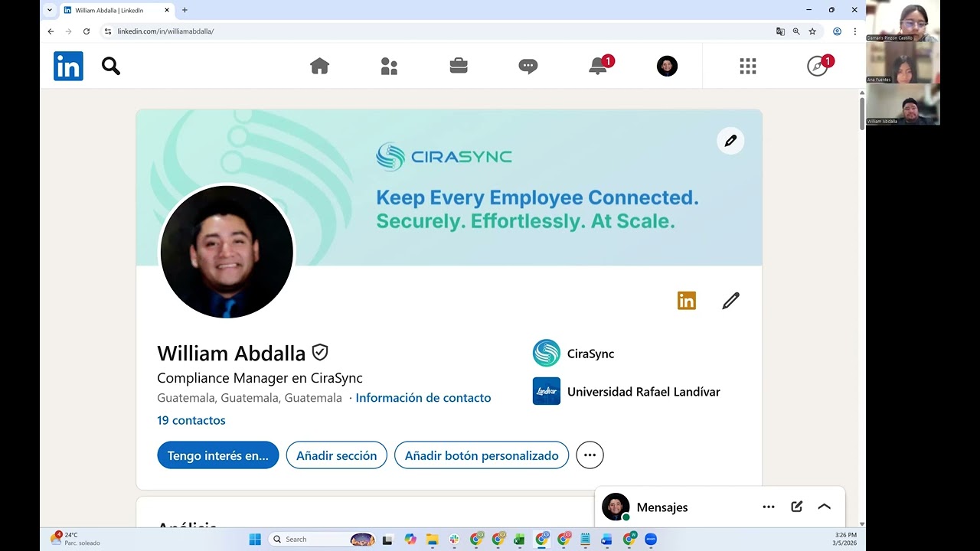The width and height of the screenshot is (980, 551).
Task: Open File Explorer from taskbar
Action: pos(432,539)
